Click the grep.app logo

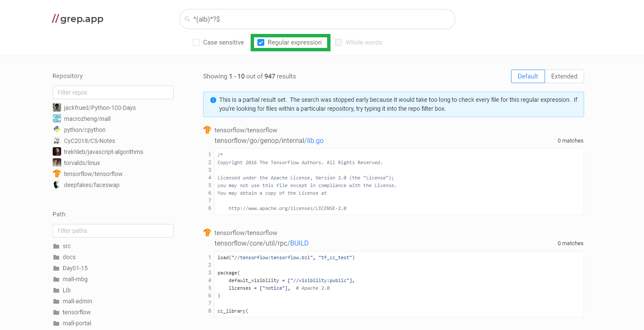(78, 19)
